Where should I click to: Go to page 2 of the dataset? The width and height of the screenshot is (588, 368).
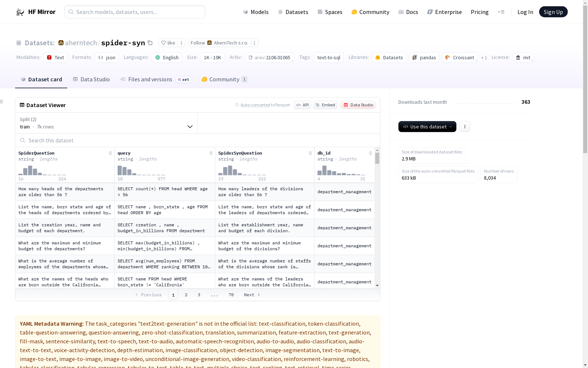(186, 295)
